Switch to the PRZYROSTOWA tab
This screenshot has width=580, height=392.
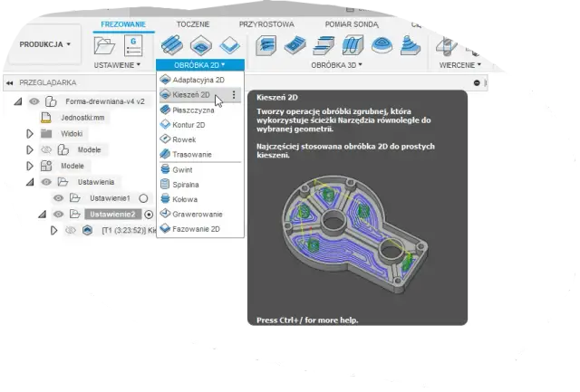coord(266,24)
